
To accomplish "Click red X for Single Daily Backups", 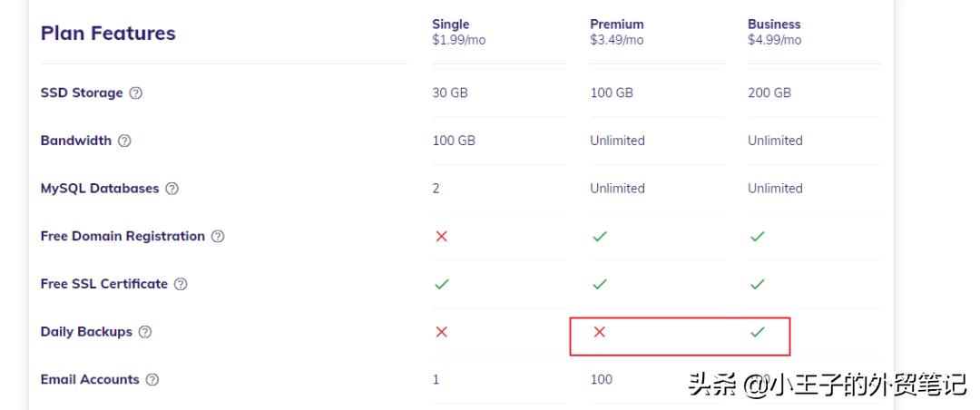I will click(442, 332).
